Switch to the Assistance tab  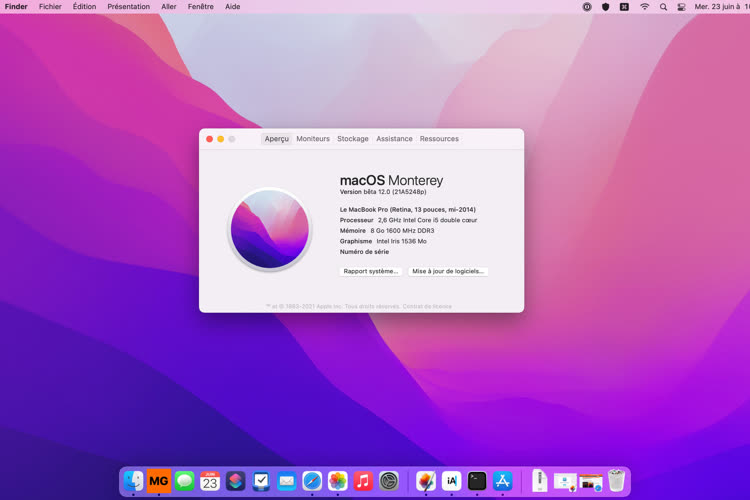point(394,139)
